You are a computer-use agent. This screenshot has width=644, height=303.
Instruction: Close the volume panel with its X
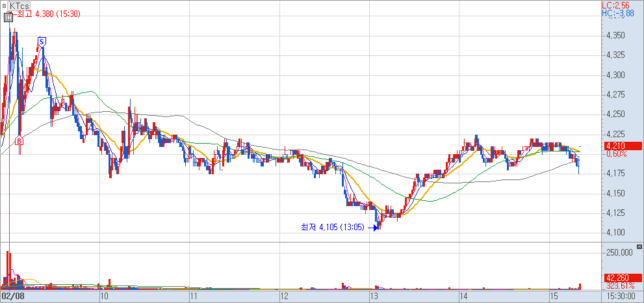coord(639,246)
